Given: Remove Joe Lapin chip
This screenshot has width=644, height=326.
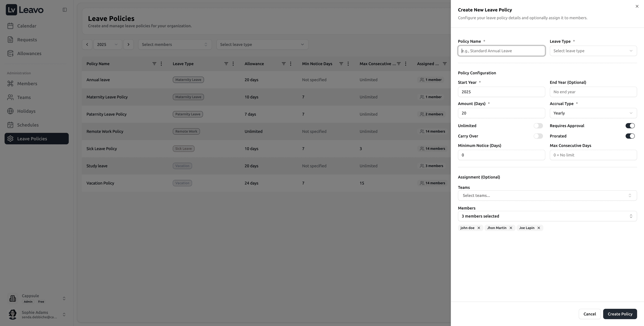Looking at the screenshot, I should [539, 228].
